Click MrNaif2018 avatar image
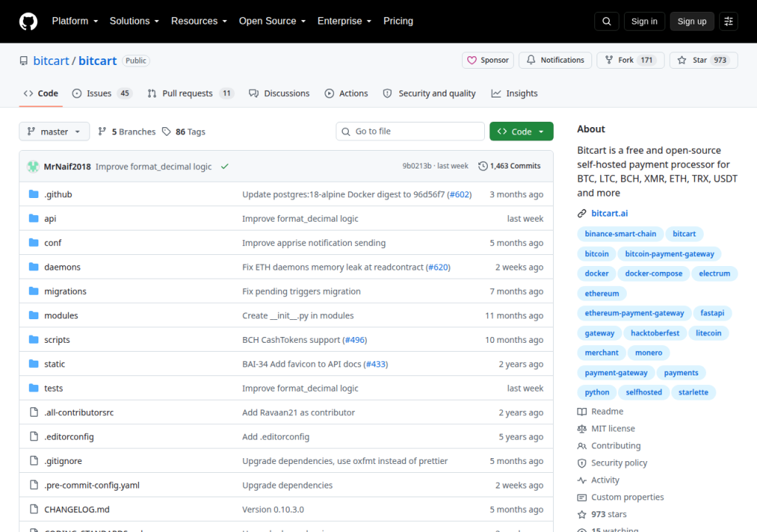Image resolution: width=757 pixels, height=532 pixels. (x=33, y=166)
